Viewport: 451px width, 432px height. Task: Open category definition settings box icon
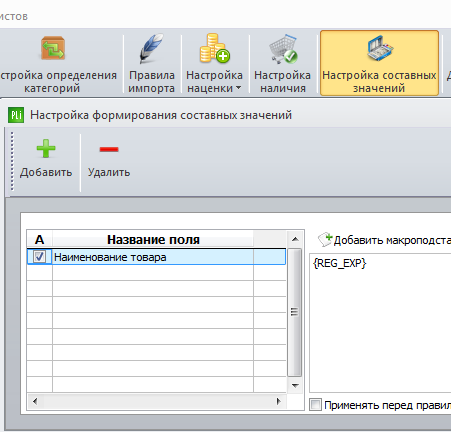point(53,49)
